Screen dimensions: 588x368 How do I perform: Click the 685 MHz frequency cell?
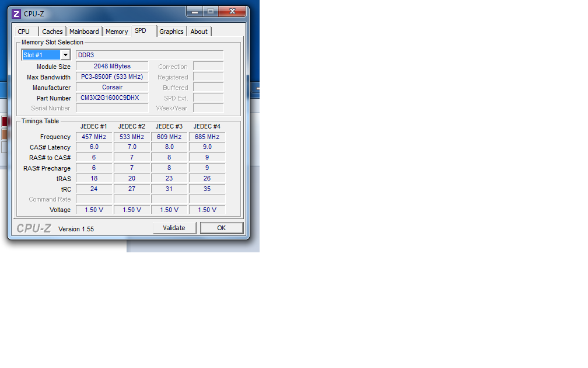(207, 137)
